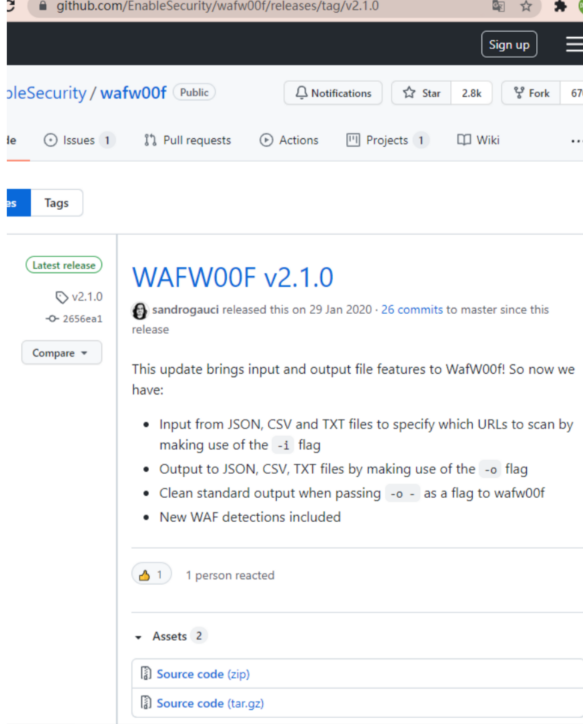This screenshot has width=583, height=724.
Task: Open the GitHub hamburger menu
Action: [575, 45]
